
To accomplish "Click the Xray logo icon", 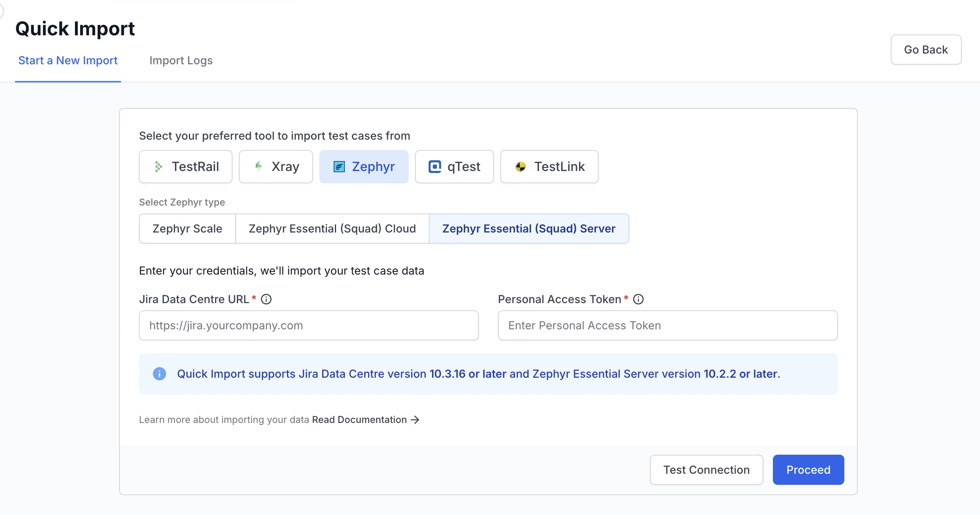I will 258,167.
